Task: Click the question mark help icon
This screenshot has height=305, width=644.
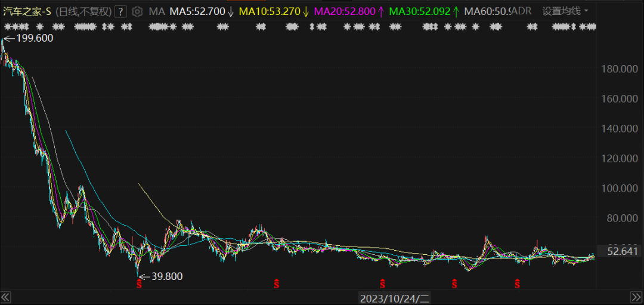Action: (120, 11)
